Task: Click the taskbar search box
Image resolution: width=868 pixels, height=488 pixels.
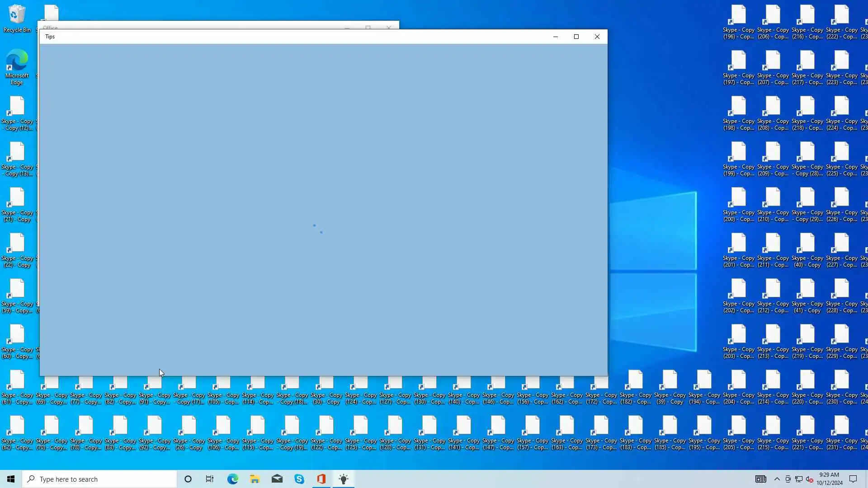Action: [x=99, y=479]
